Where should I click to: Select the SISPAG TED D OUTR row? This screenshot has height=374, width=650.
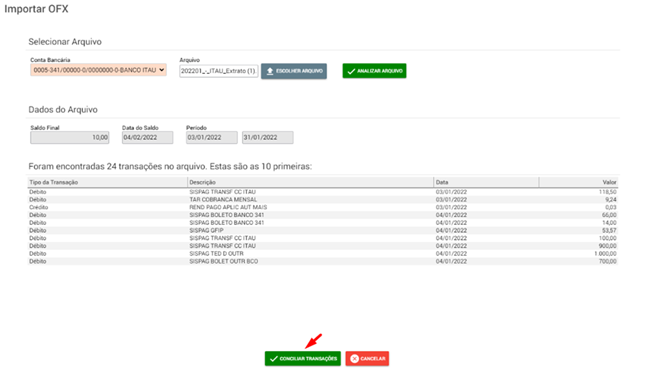point(323,253)
